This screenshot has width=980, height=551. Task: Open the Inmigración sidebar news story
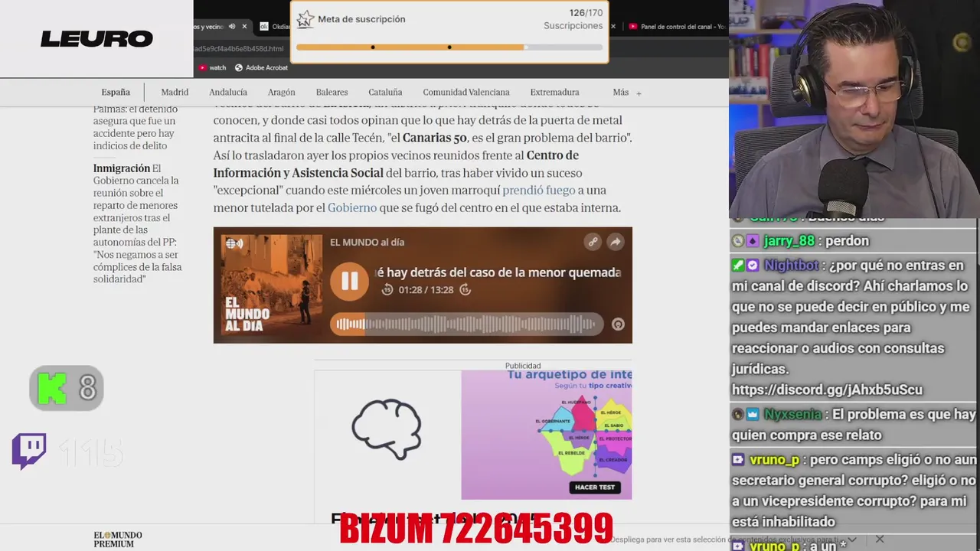(x=137, y=223)
